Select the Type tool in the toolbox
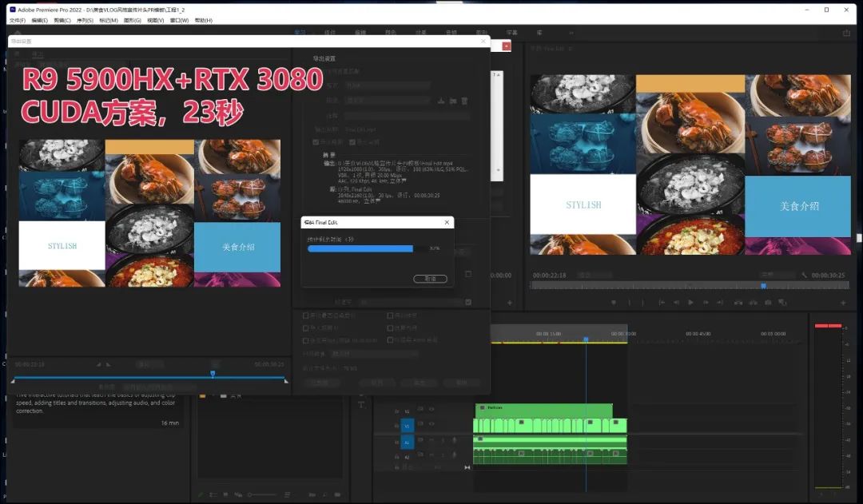Screen dimensions: 863x504 pyautogui.click(x=361, y=405)
